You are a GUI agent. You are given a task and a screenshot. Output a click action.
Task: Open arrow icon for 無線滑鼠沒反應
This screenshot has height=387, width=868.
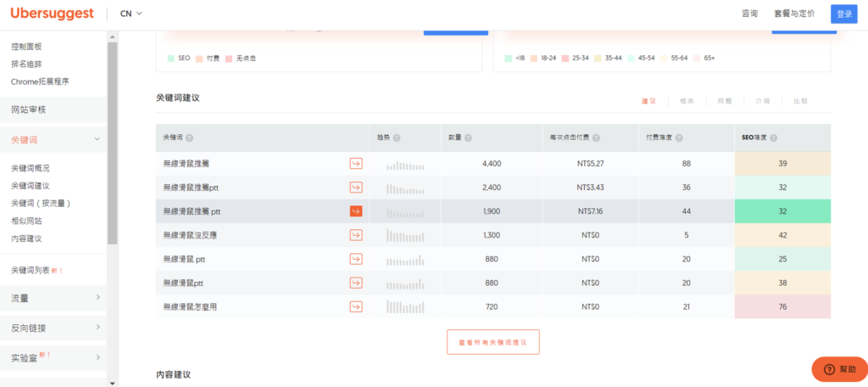pos(356,235)
